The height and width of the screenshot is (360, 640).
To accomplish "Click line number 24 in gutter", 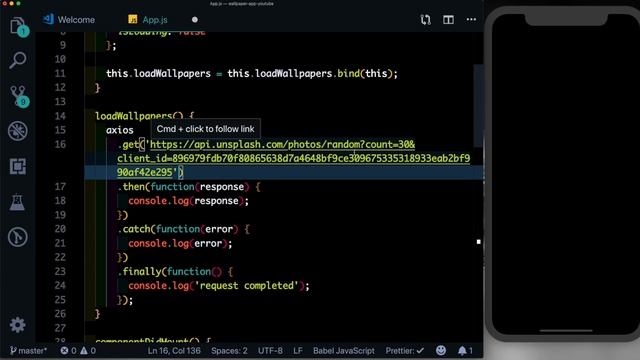I will click(60, 285).
